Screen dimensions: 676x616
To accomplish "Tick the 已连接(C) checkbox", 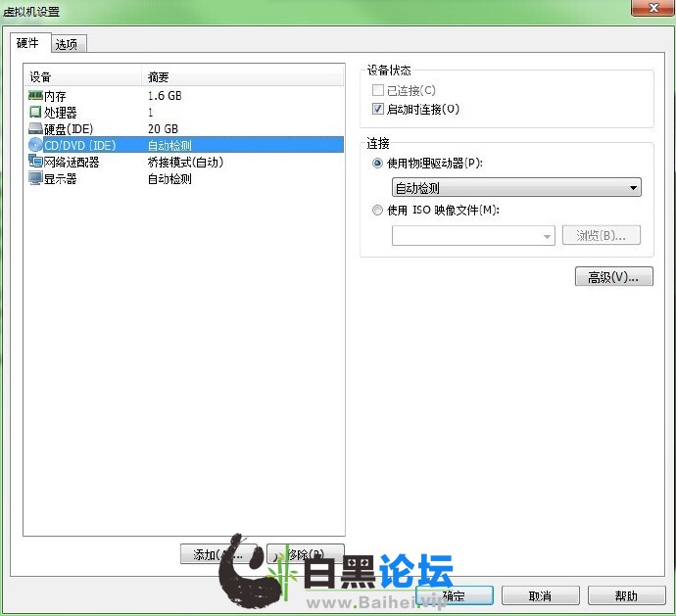I will click(x=377, y=90).
